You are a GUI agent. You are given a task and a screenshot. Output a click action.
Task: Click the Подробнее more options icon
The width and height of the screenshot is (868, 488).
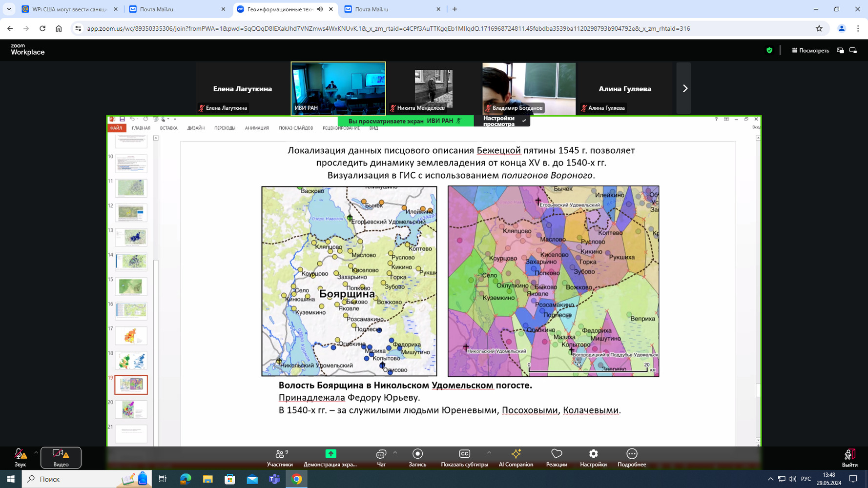[x=631, y=454]
